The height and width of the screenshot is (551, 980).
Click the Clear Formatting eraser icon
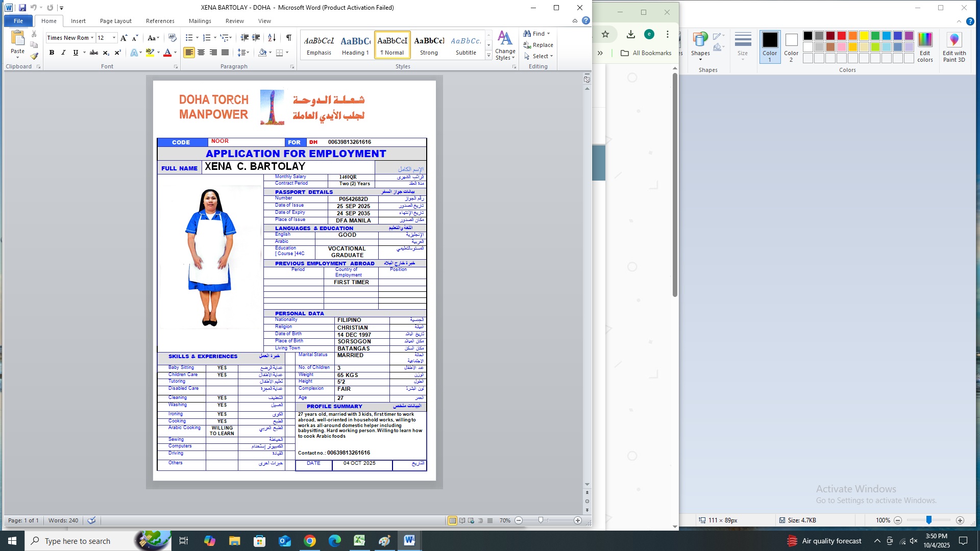[172, 38]
